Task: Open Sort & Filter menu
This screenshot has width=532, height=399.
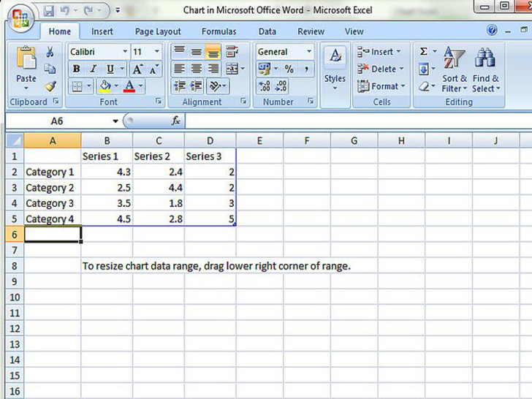Action: coord(455,70)
